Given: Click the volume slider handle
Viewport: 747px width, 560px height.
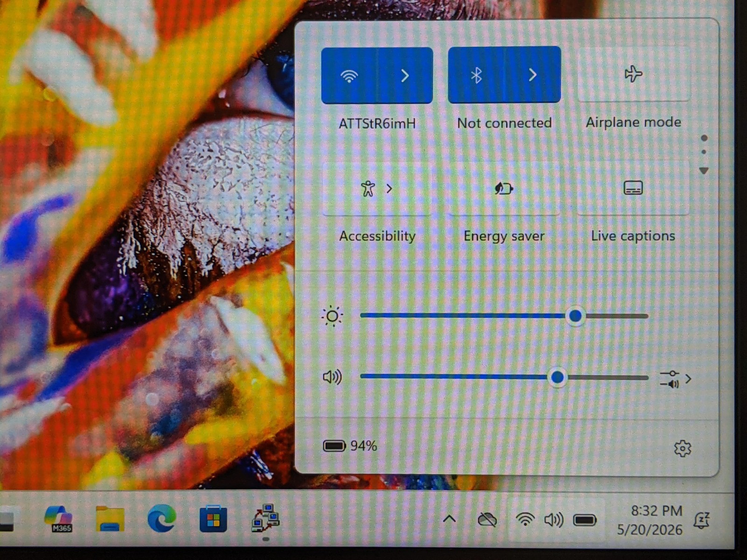Looking at the screenshot, I should [x=557, y=377].
